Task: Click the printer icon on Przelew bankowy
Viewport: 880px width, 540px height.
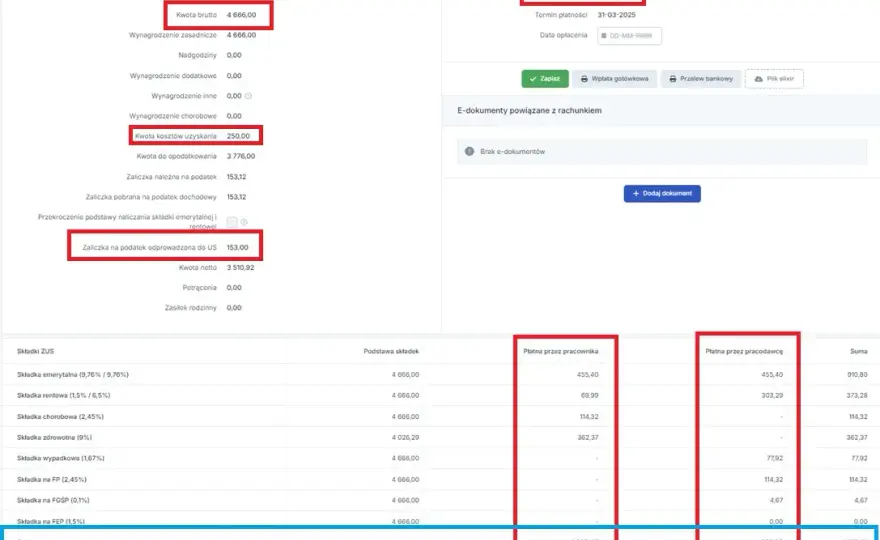Action: tap(673, 79)
